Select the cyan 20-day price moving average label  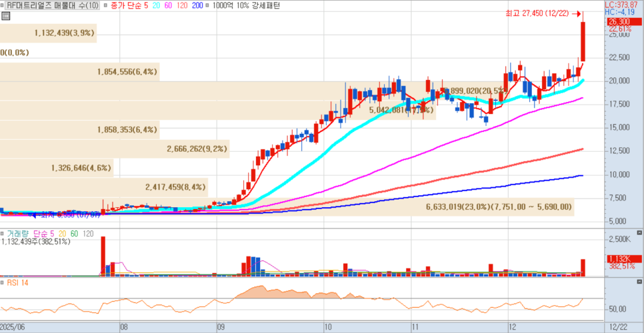click(x=155, y=5)
